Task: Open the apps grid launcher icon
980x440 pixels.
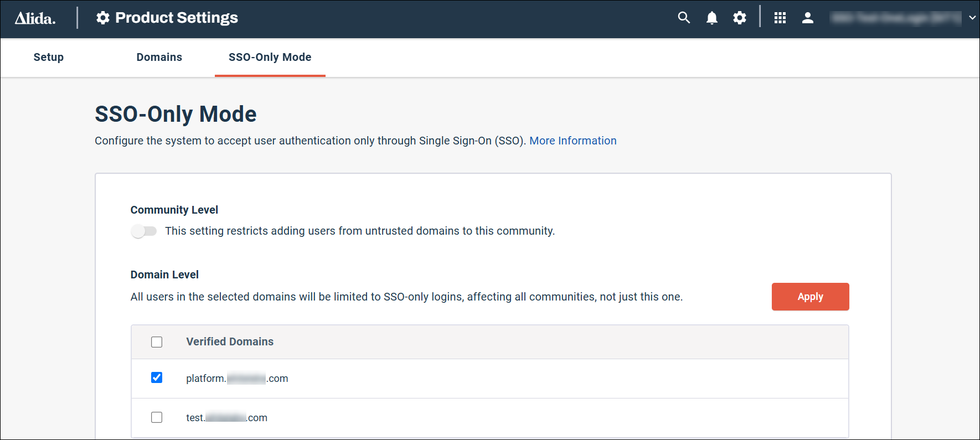Action: [780, 18]
